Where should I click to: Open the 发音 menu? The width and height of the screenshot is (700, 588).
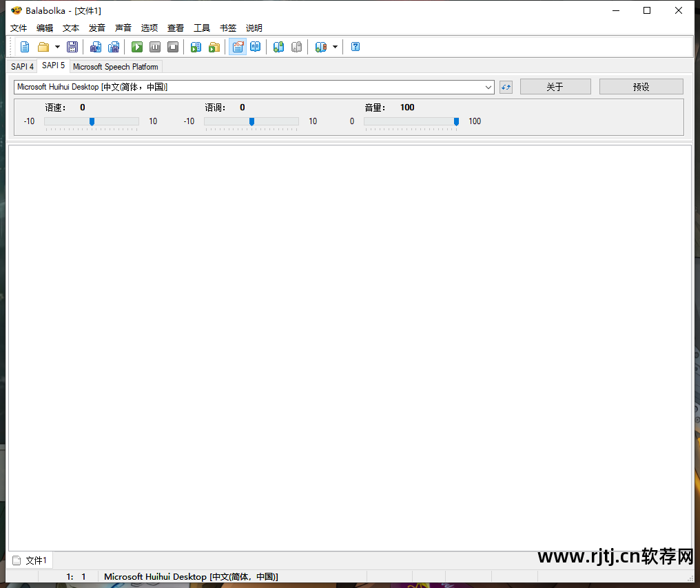click(x=97, y=28)
